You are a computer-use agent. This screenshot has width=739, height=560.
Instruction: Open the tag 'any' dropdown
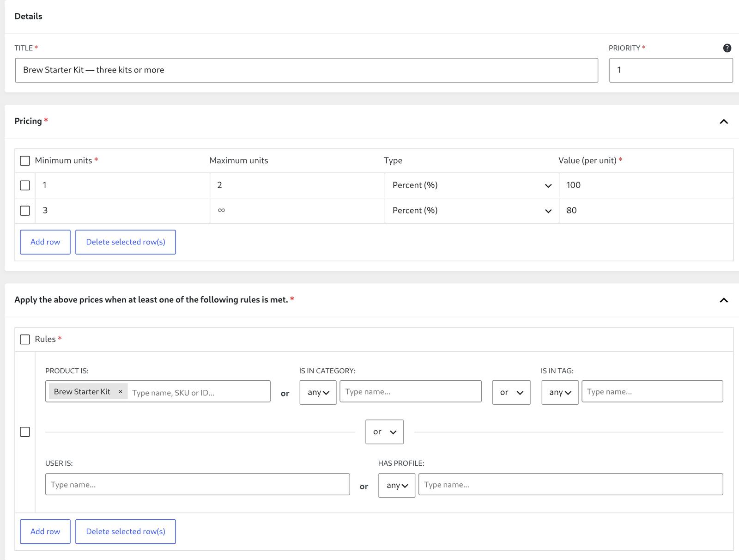[x=560, y=392]
